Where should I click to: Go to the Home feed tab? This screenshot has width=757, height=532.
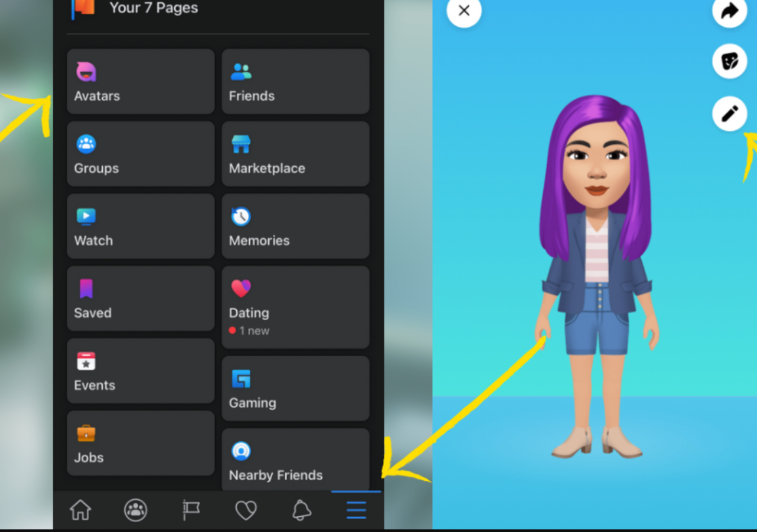click(x=80, y=510)
